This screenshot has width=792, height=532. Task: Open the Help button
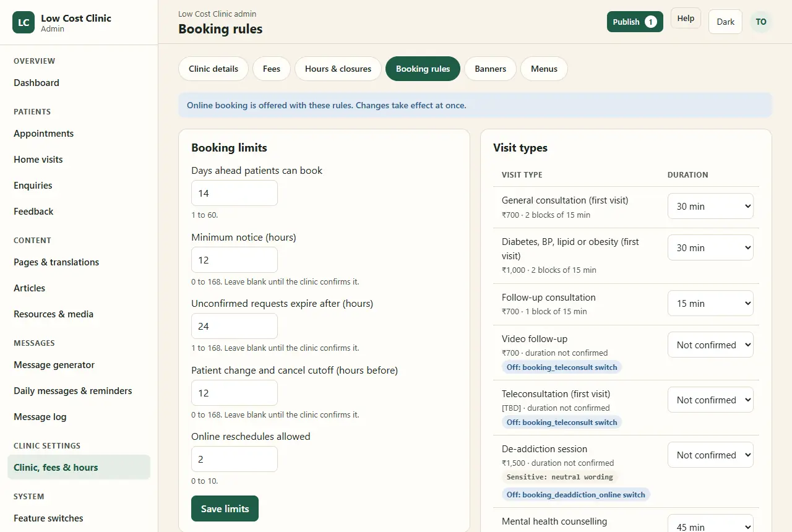pos(686,18)
